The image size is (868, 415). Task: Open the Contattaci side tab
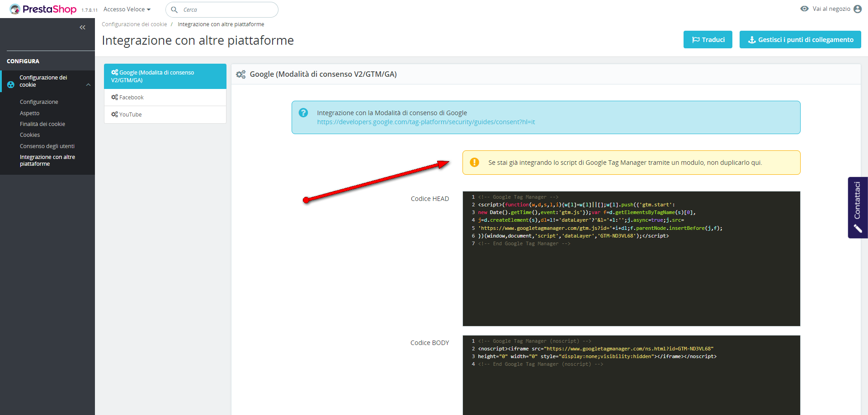[858, 207]
